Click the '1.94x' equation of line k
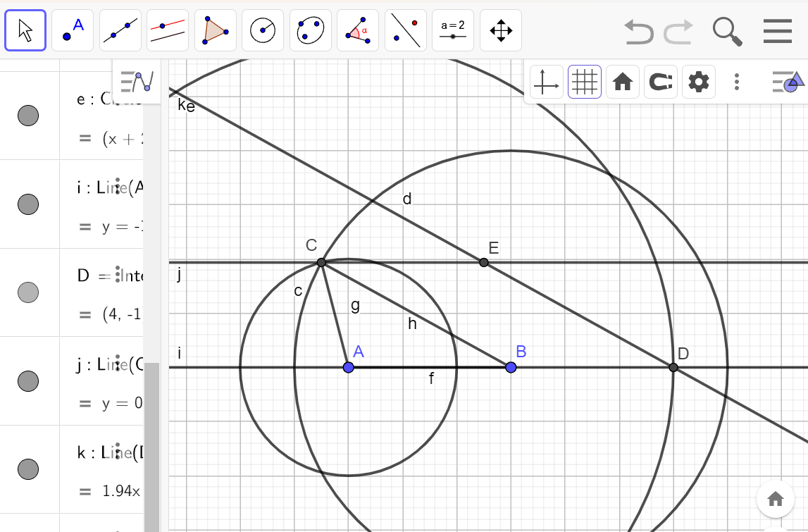The width and height of the screenshot is (808, 532). (x=121, y=490)
